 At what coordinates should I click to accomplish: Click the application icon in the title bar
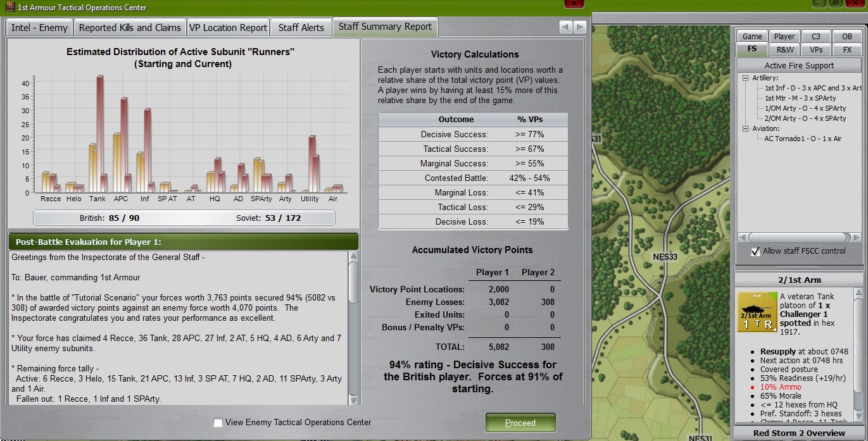9,7
